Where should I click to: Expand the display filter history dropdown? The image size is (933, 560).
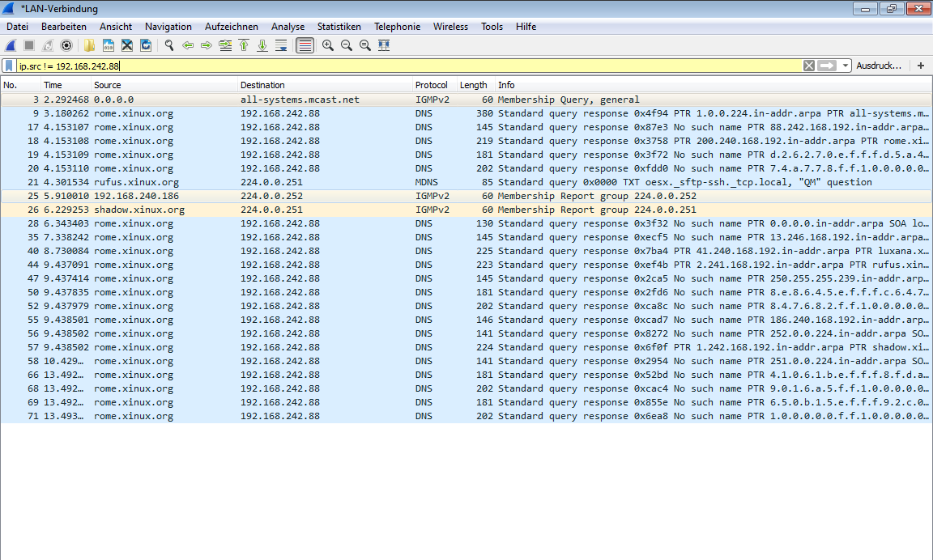(x=845, y=66)
